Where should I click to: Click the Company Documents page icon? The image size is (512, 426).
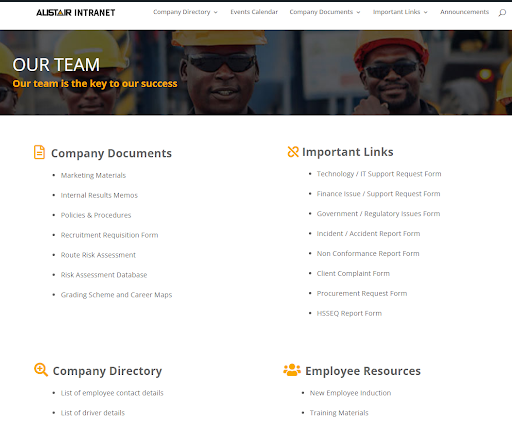click(x=39, y=152)
